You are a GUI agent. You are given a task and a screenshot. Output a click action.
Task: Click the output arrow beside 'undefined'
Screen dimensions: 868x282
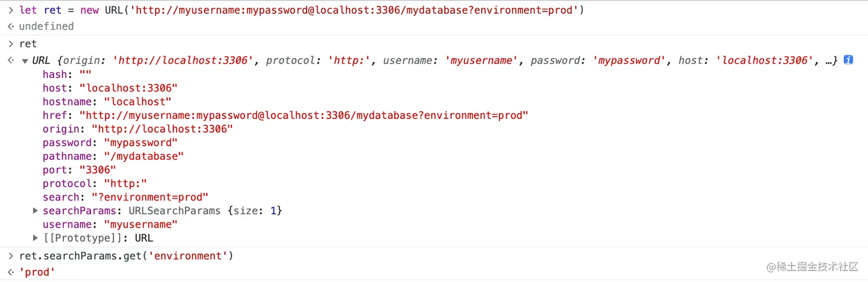point(10,26)
